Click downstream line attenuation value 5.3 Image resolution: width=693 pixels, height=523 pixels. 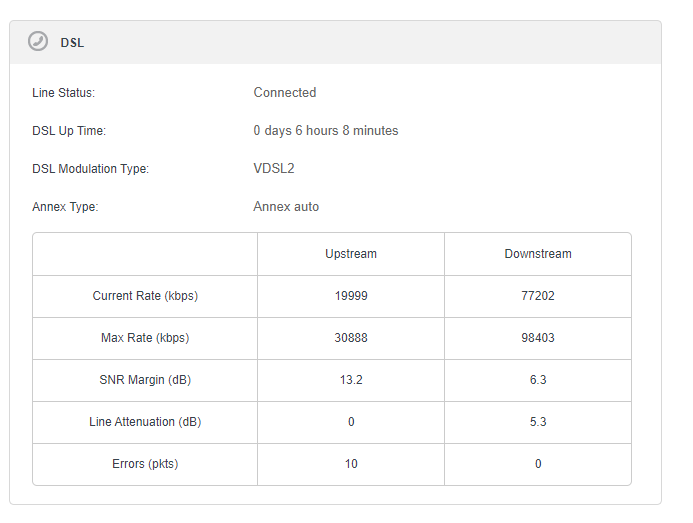538,422
